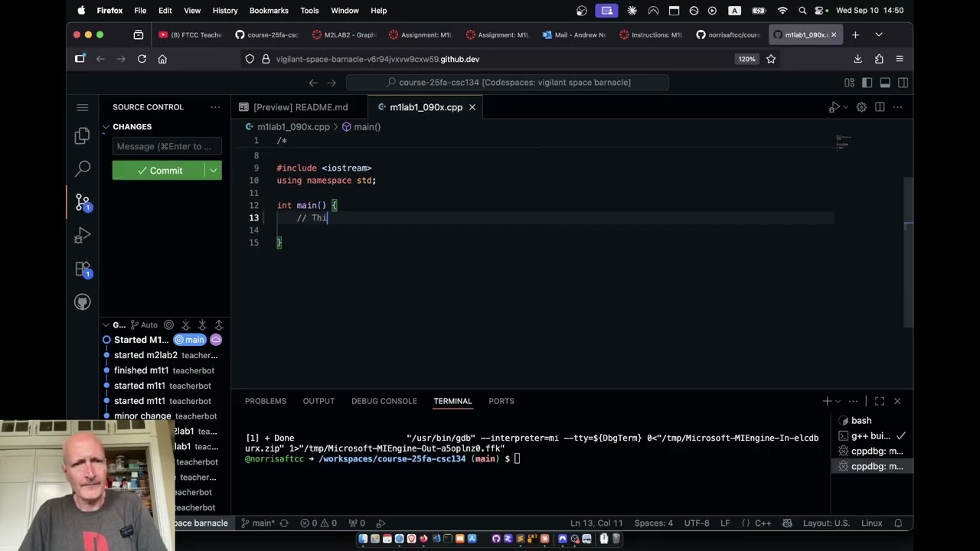Open the new terminal launch profile dropdown
This screenshot has height=551, width=980.
pos(838,401)
